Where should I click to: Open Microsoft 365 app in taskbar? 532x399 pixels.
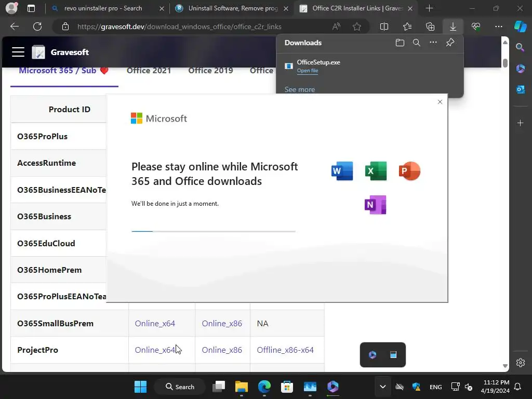click(333, 387)
